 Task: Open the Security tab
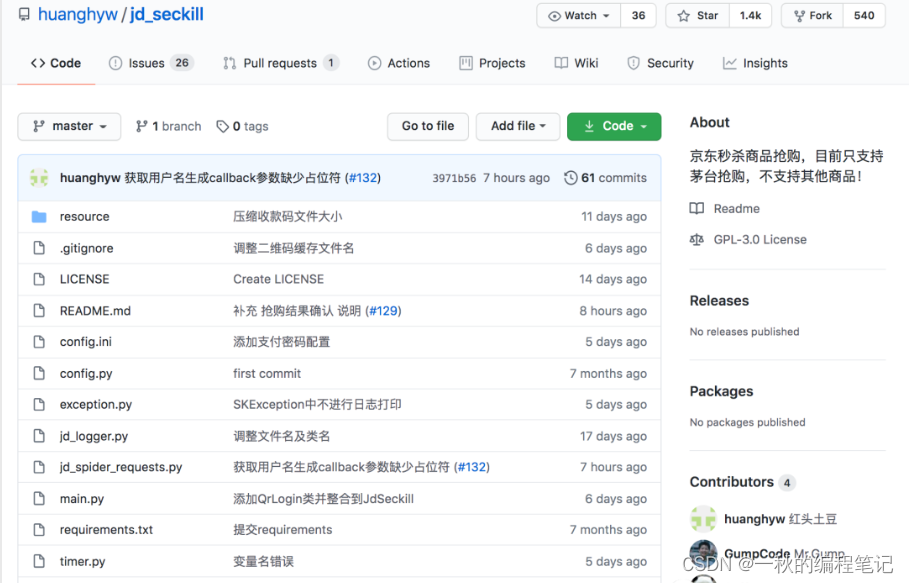click(x=660, y=63)
